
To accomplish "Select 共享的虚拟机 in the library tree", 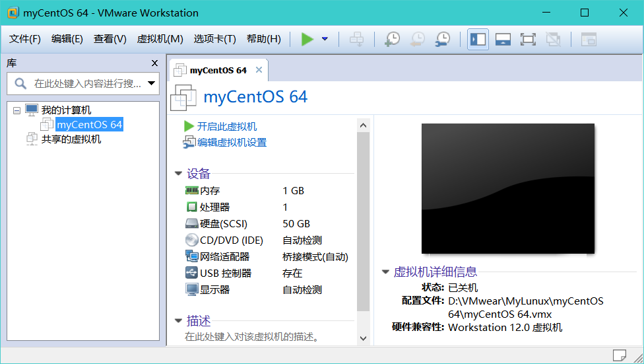I will click(71, 139).
